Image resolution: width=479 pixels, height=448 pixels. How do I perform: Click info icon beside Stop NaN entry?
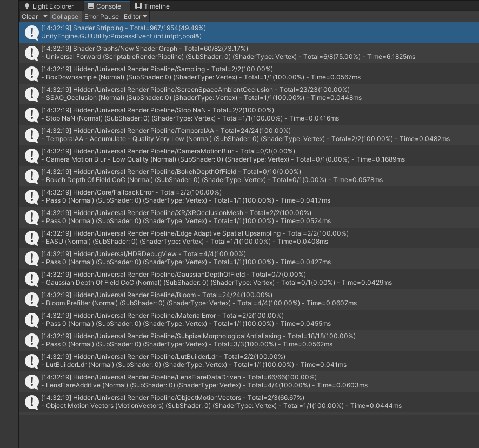32,114
